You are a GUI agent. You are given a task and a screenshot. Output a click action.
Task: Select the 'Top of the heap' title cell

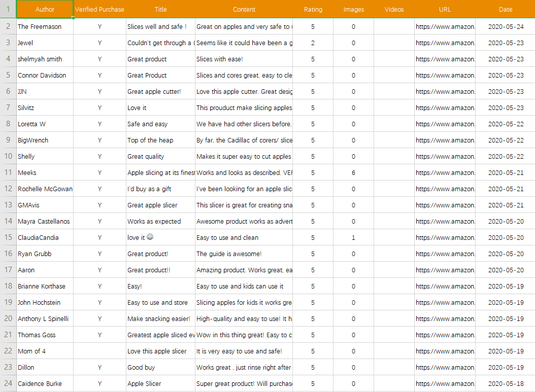point(160,140)
